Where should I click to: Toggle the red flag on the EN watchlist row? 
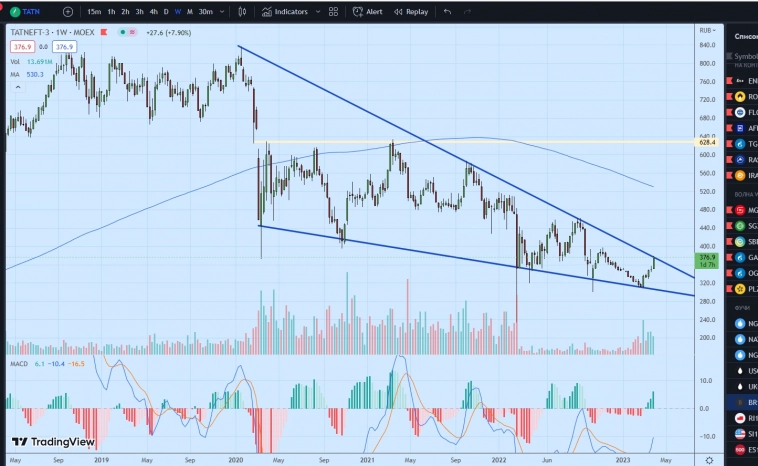pos(729,81)
